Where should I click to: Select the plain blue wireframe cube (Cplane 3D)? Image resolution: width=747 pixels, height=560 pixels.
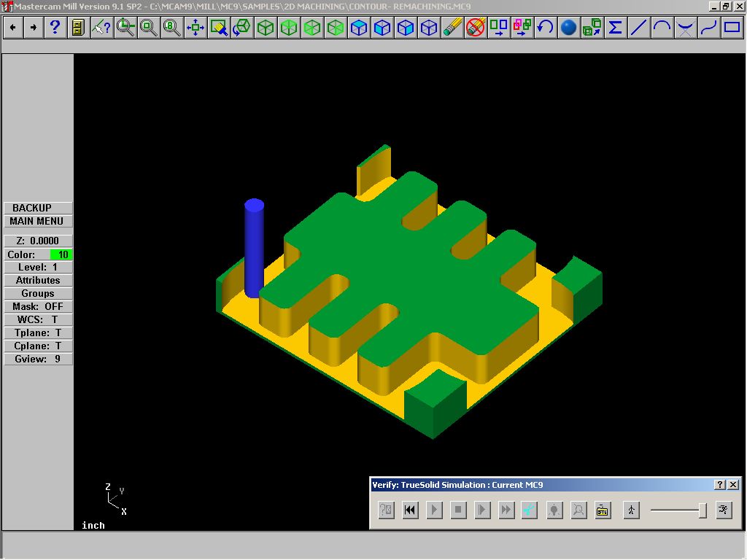(x=429, y=28)
